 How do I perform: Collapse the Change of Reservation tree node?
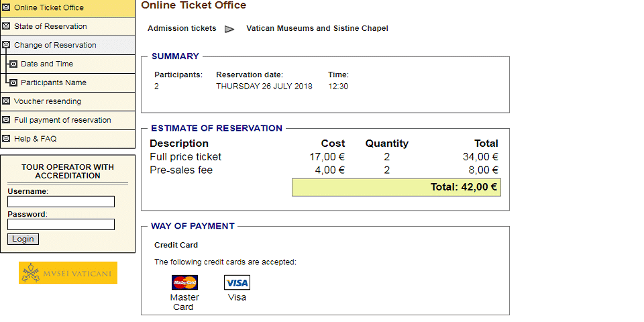(6, 45)
